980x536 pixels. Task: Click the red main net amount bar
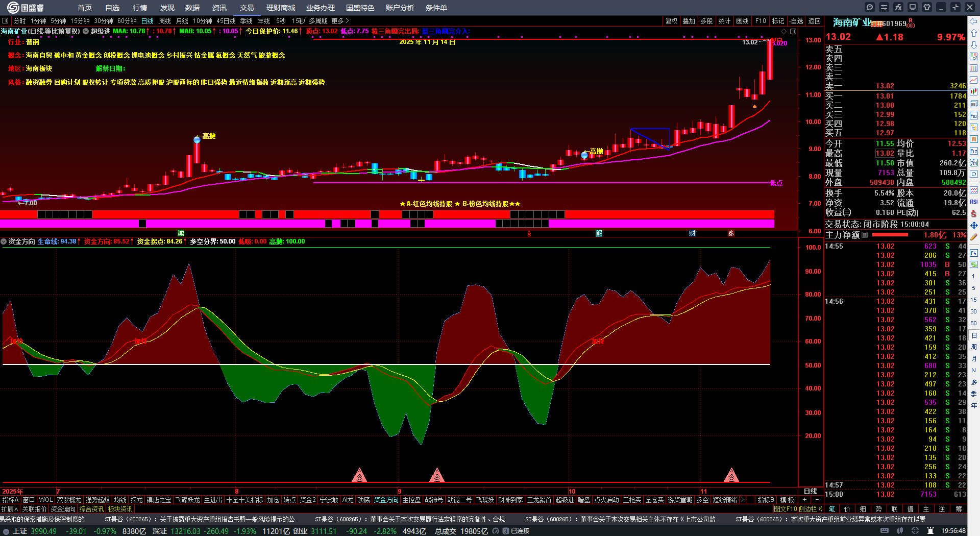click(x=890, y=235)
